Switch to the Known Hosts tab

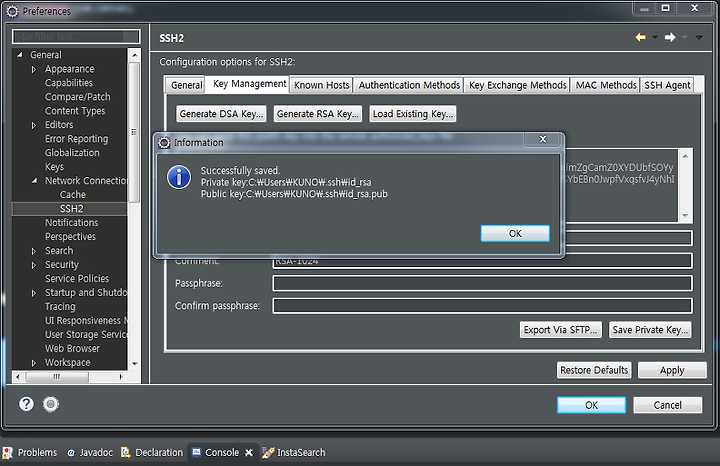tap(321, 85)
